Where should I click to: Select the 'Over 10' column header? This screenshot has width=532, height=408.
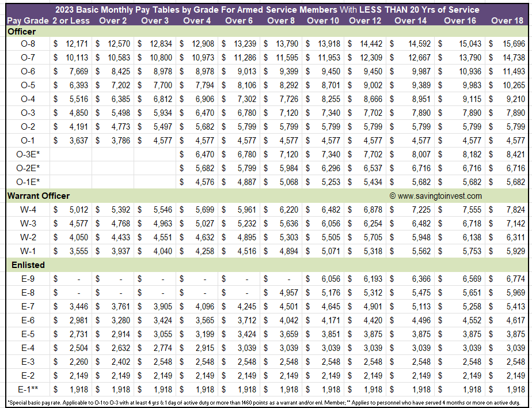323,21
